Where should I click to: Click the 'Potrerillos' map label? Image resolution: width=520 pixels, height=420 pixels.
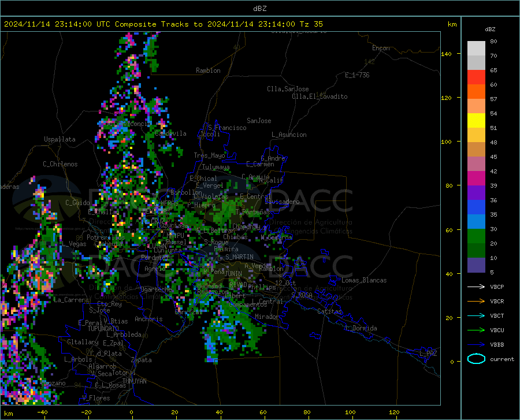[x=106, y=237]
